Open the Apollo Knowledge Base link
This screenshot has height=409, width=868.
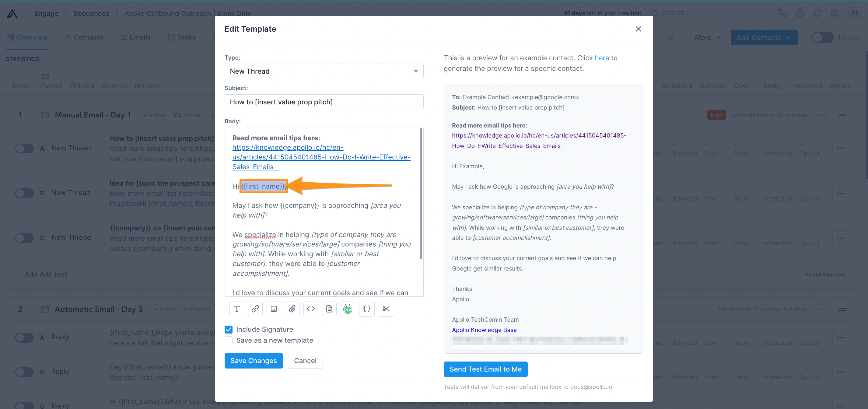point(484,330)
